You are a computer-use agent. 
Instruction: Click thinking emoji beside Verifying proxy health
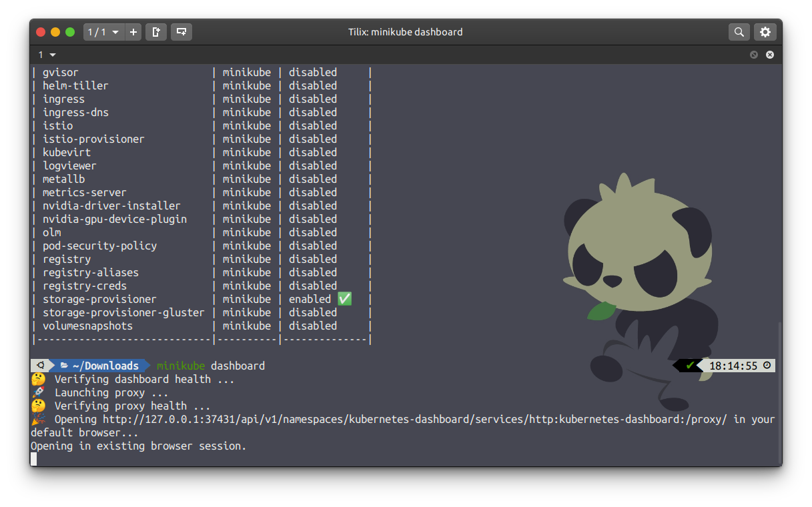[38, 406]
